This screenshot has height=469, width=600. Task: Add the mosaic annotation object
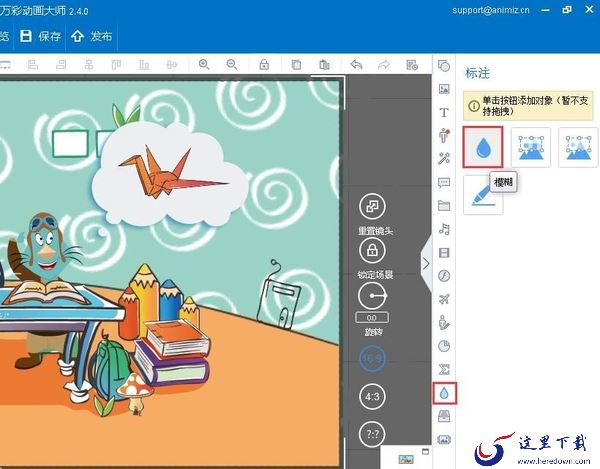(x=531, y=147)
